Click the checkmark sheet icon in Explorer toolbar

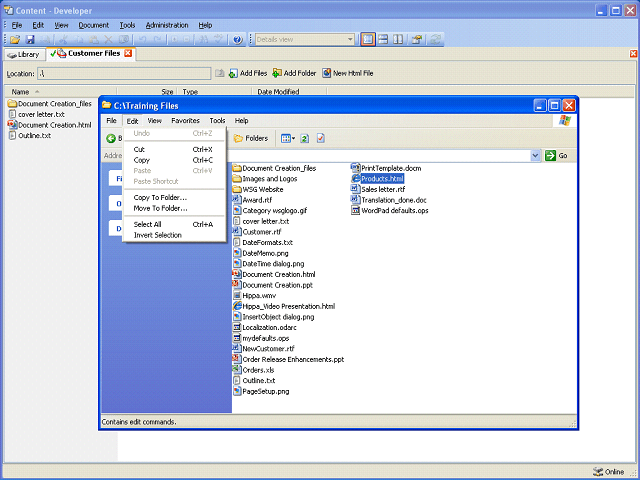pyautogui.click(x=321, y=138)
